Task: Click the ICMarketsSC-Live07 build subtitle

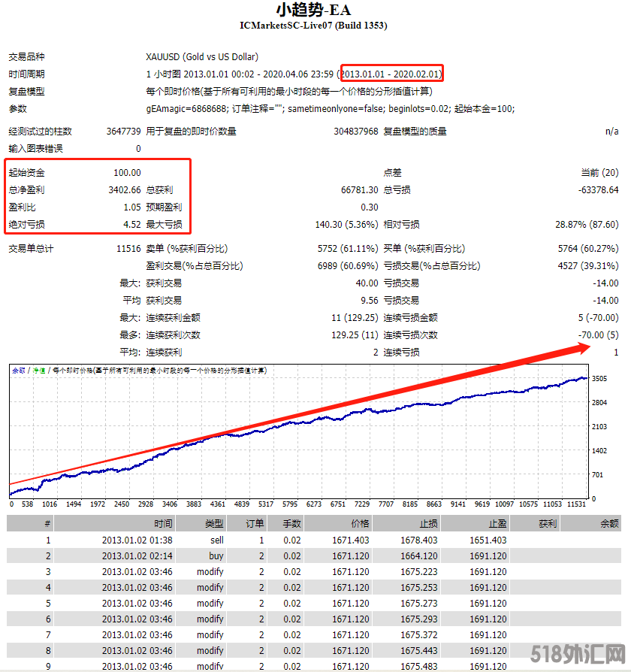Action: click(313, 26)
